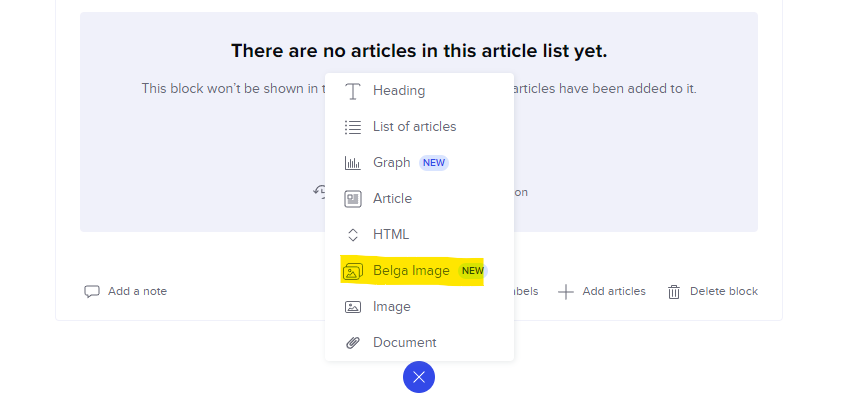850x397 pixels.
Task: Click the speech bubble Add a note icon
Action: [92, 292]
